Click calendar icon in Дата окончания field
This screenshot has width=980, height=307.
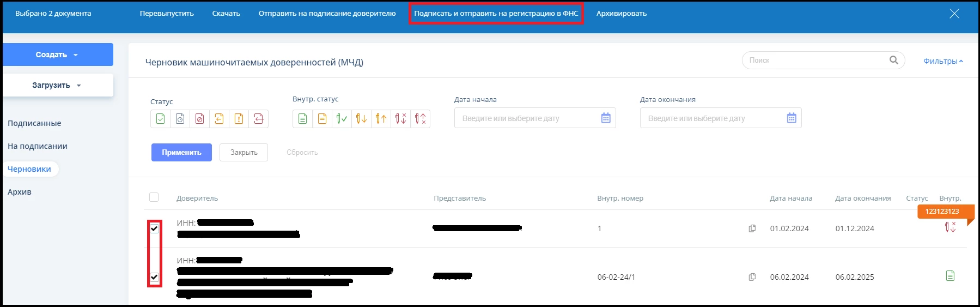click(792, 118)
